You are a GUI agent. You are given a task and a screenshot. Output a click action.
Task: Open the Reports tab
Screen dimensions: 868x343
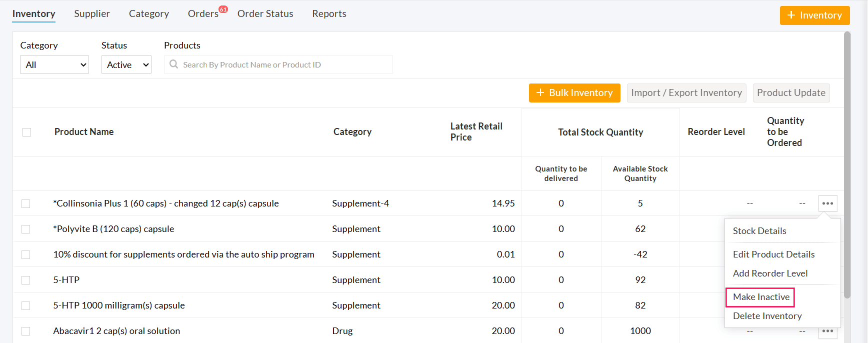tap(329, 14)
